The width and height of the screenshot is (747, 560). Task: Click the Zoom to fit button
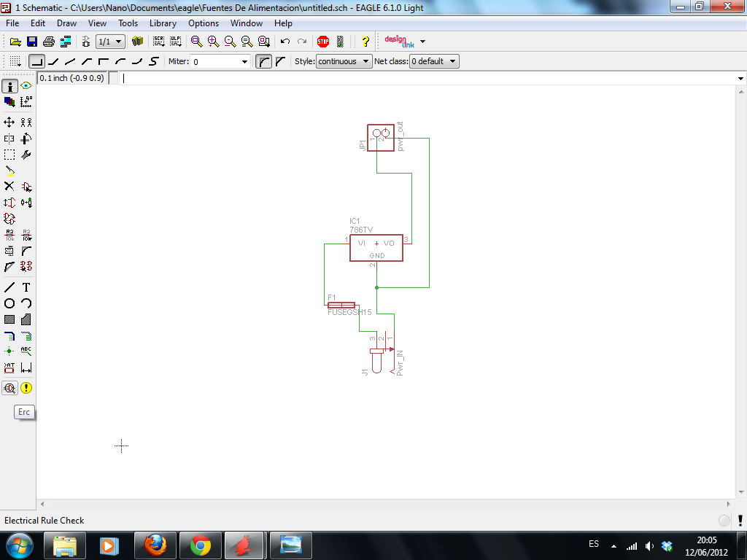tap(196, 42)
